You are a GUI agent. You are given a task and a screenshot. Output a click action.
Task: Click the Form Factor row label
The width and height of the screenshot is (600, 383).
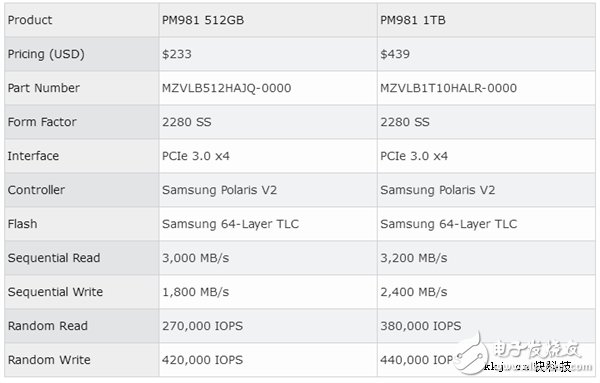42,122
